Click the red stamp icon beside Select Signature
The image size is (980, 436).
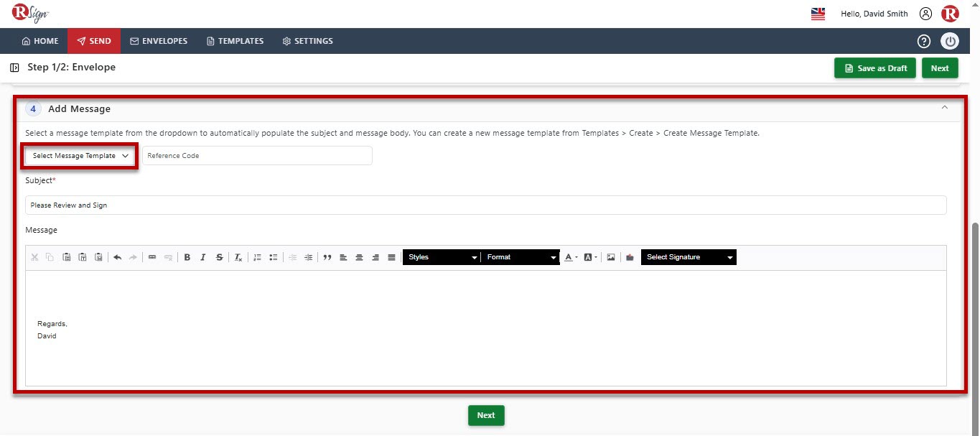(x=630, y=257)
